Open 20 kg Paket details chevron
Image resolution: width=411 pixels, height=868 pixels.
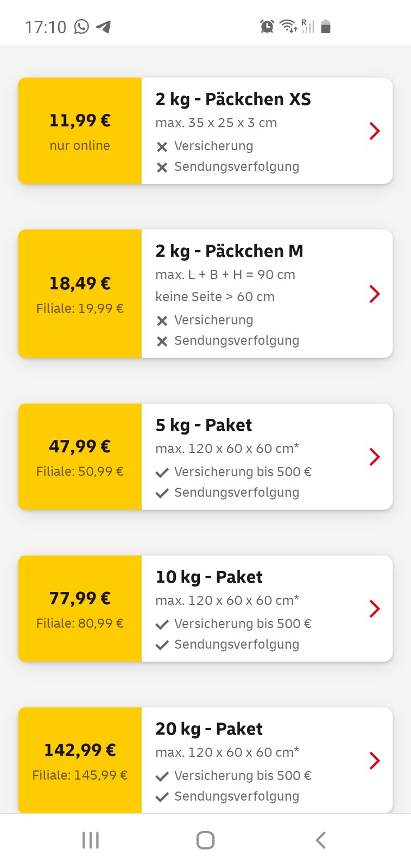(x=375, y=761)
